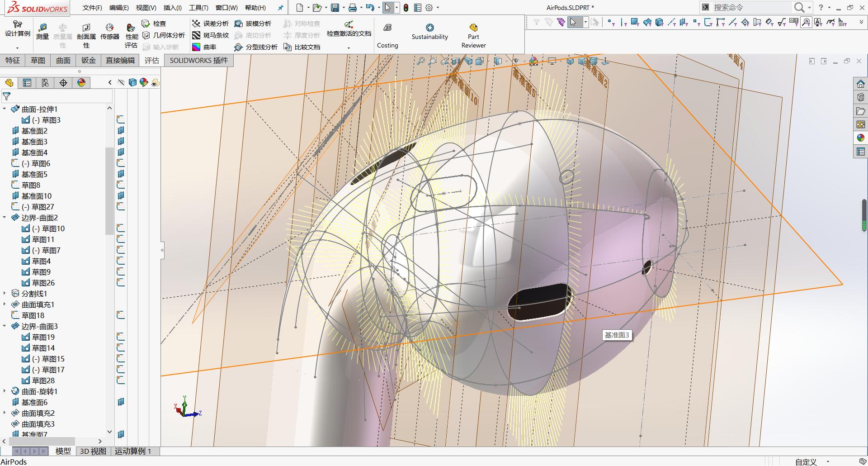
Task: Open Part Reviewer
Action: pos(473,36)
